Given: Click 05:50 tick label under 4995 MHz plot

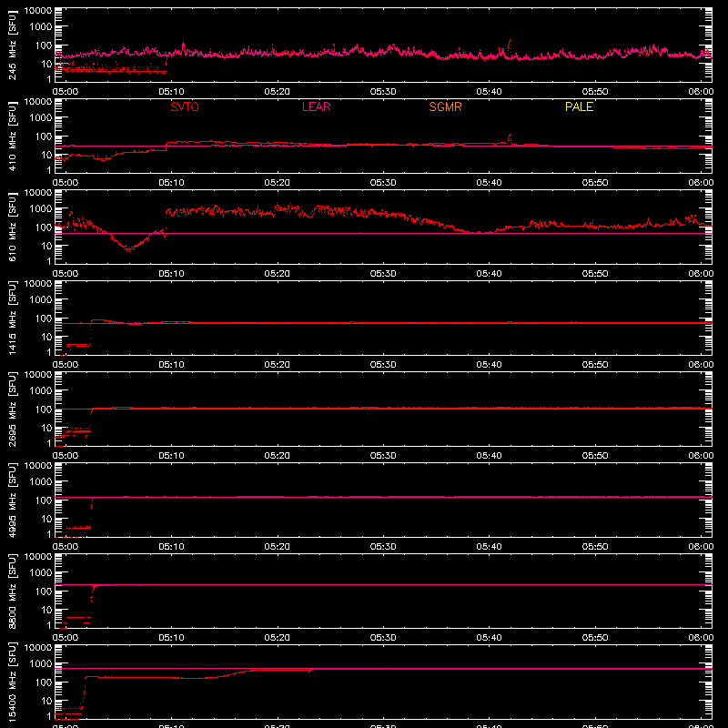Looking at the screenshot, I should click(595, 547).
